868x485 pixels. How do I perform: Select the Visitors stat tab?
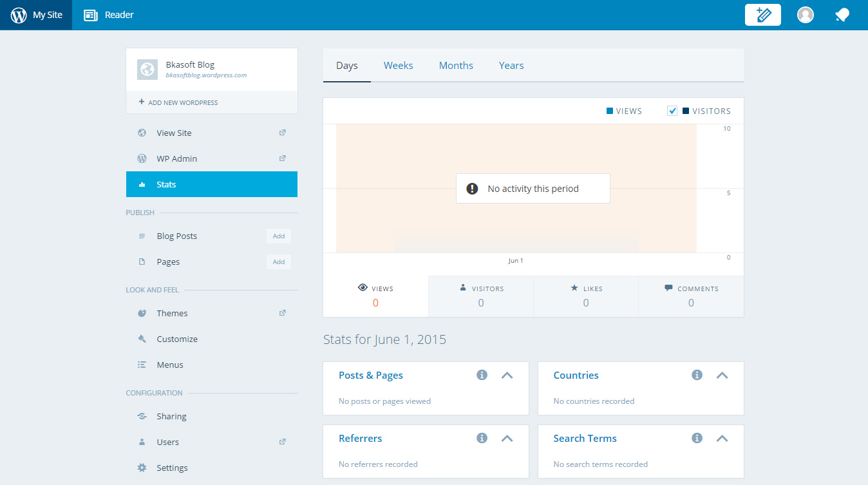(x=481, y=296)
